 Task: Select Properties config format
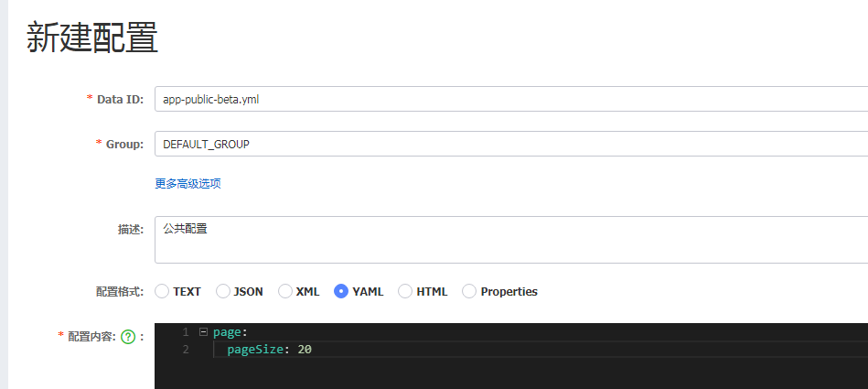coord(469,291)
